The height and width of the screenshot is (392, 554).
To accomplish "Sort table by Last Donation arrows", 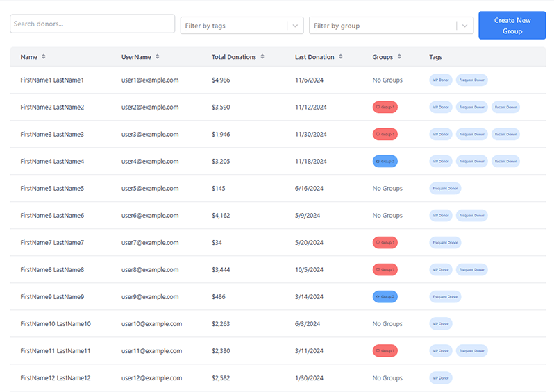I will coord(340,57).
